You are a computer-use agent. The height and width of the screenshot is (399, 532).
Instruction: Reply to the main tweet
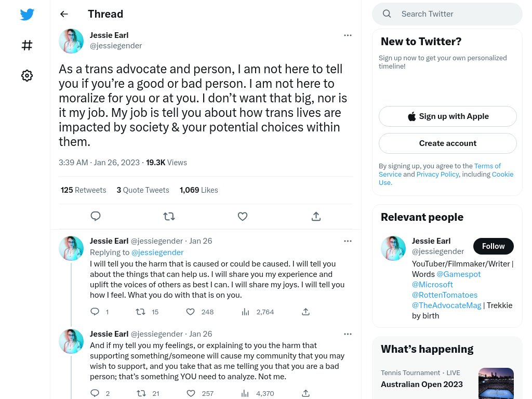point(96,216)
